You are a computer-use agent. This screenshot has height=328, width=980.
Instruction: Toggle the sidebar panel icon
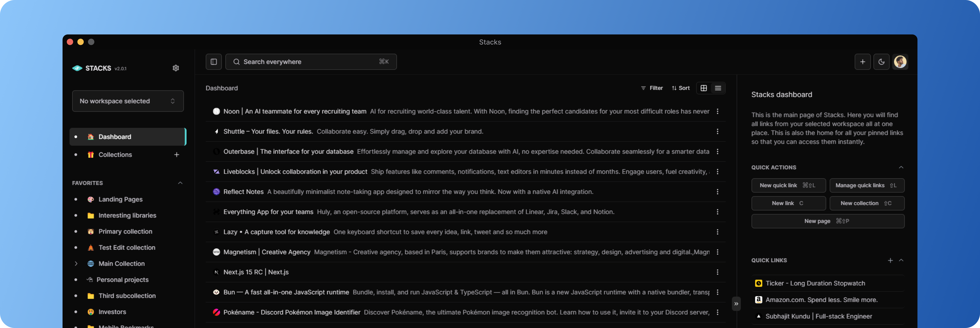click(x=214, y=62)
